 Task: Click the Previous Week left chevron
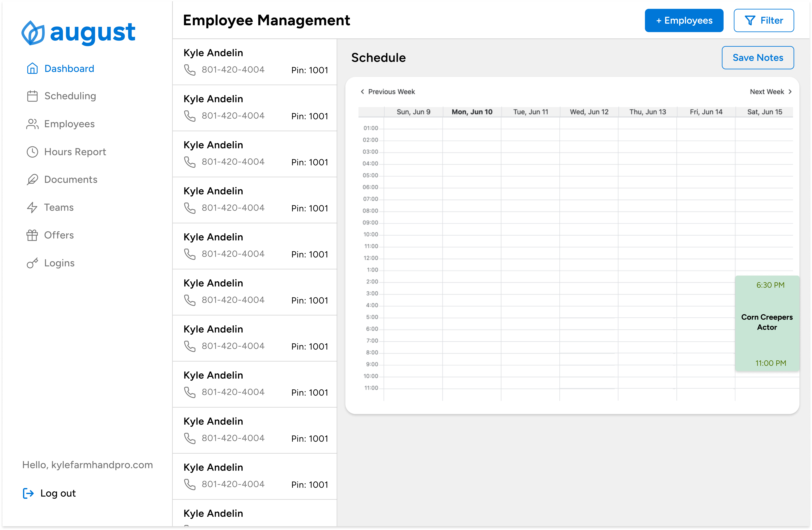click(x=362, y=91)
